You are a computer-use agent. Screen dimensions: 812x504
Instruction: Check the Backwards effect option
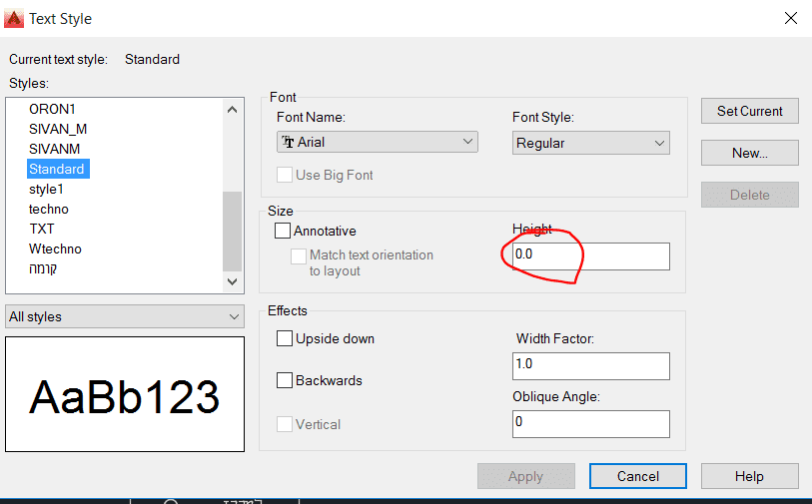coord(285,380)
